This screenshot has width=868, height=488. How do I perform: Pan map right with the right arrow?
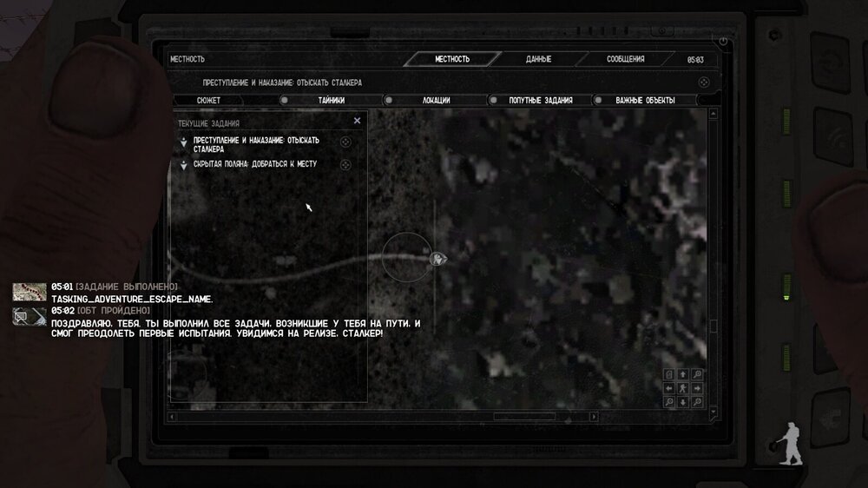tap(698, 388)
